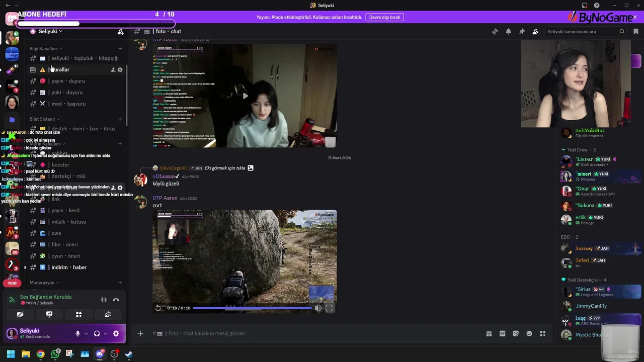Open Google Chrome from taskbar

tap(40, 354)
